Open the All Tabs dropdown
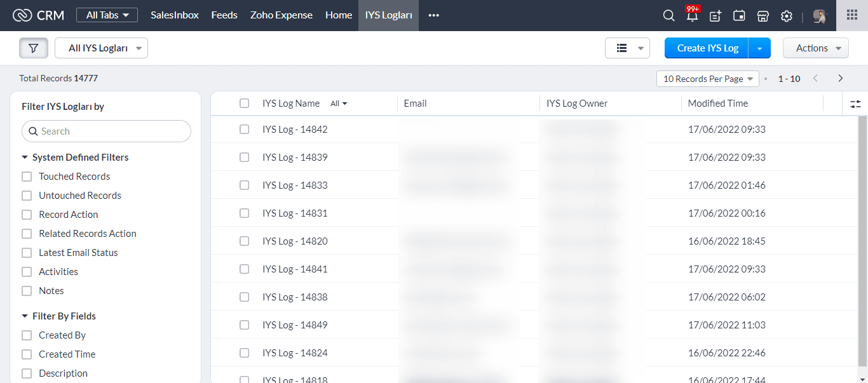The image size is (868, 383). (107, 15)
